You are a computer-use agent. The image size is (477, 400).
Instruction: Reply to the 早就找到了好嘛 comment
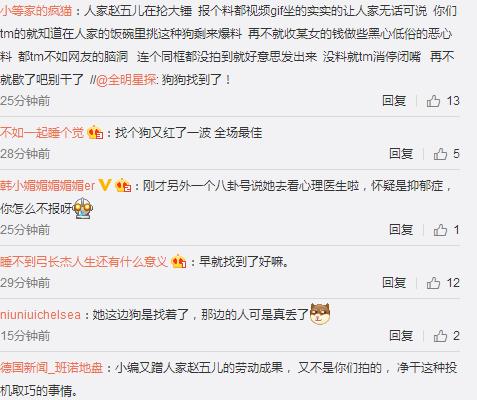pyautogui.click(x=394, y=283)
